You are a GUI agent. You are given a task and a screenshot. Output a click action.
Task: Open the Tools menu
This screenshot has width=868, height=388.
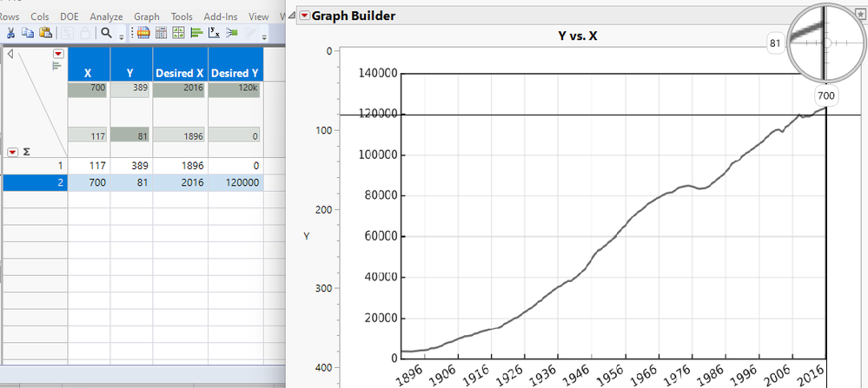point(182,17)
